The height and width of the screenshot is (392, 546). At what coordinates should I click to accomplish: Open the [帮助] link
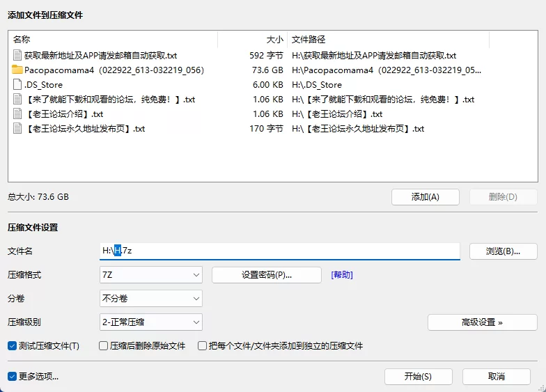point(342,275)
